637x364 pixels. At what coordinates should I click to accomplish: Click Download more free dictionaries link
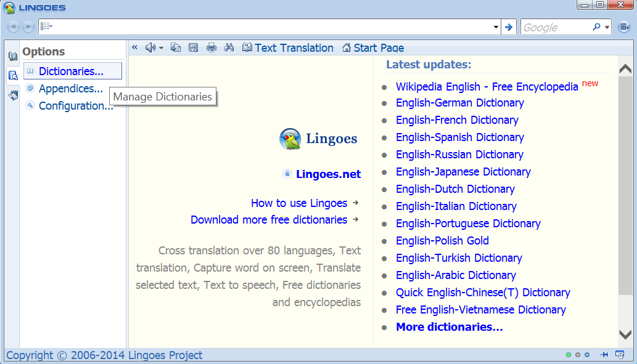click(x=269, y=219)
